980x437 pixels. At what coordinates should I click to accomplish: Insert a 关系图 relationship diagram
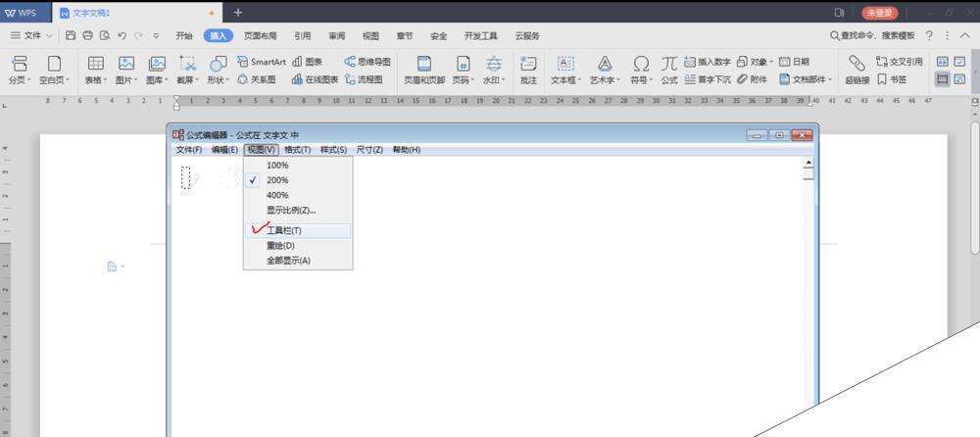pyautogui.click(x=257, y=79)
